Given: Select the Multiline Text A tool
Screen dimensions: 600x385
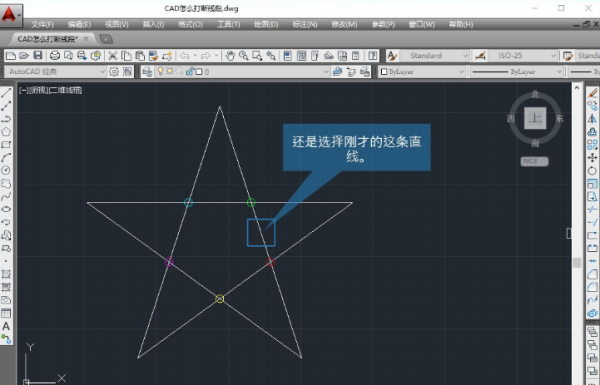Looking at the screenshot, I should (x=6, y=326).
